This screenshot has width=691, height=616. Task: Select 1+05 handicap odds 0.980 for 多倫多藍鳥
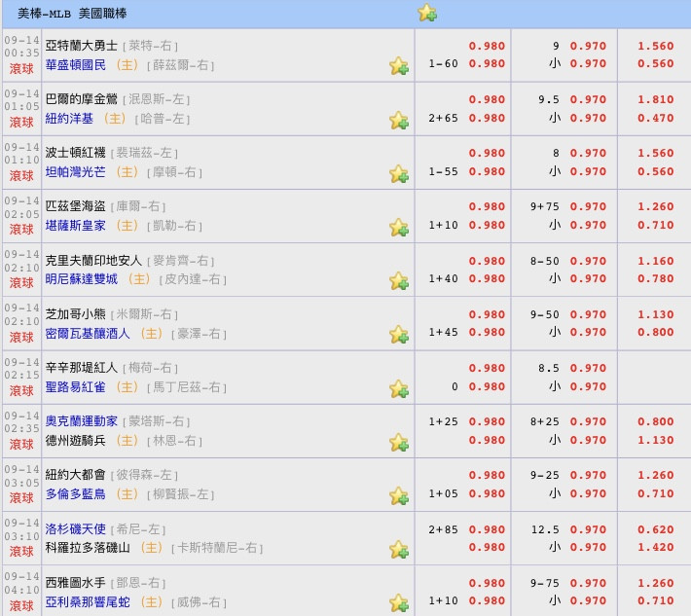click(487, 493)
